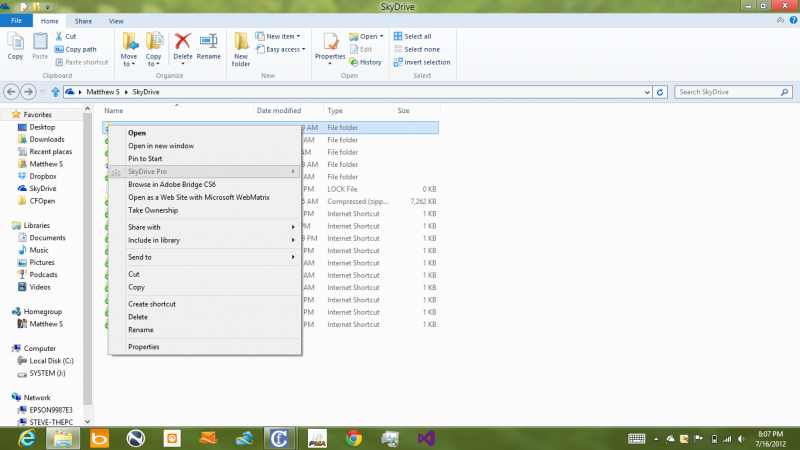Open the Help question mark icon

pos(793,20)
